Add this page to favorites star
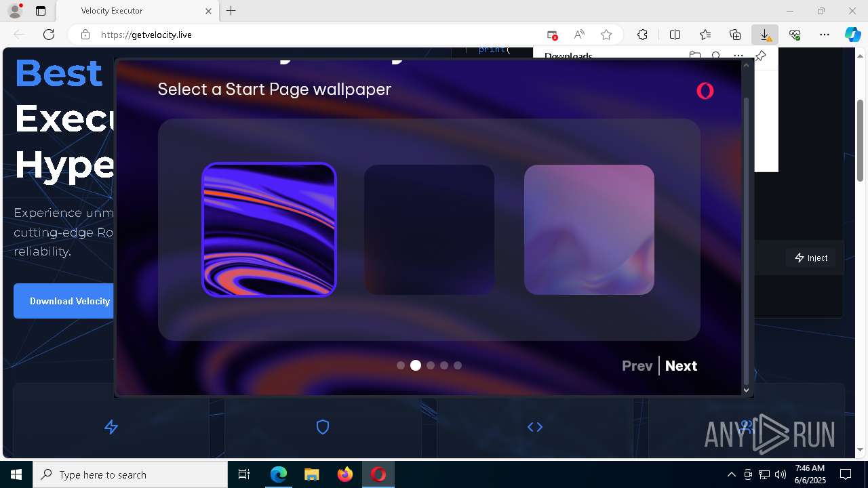The image size is (868, 488). pos(606,35)
